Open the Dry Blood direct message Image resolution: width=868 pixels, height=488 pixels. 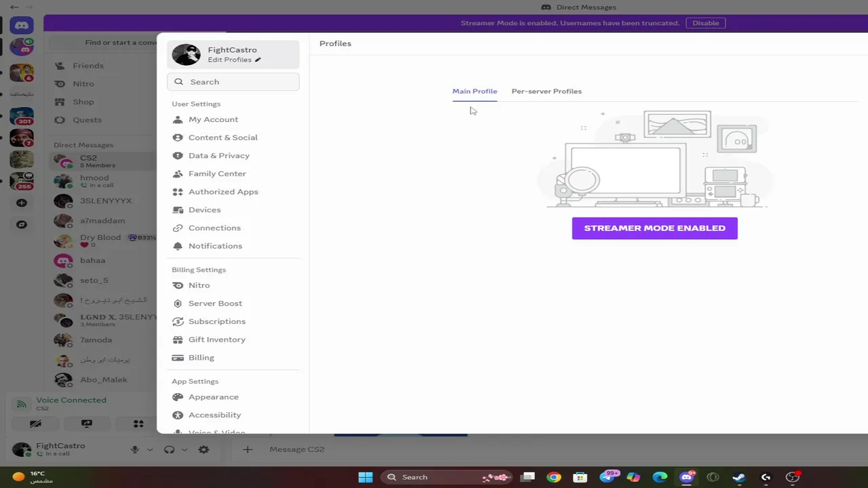point(103,241)
